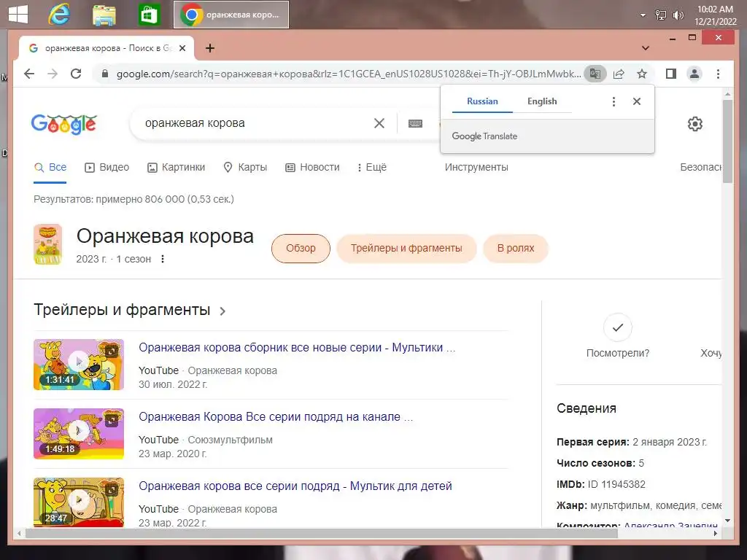Screen dimensions: 747x560
Task: Toggle the Посмотрели? checkmark
Action: pyautogui.click(x=617, y=327)
